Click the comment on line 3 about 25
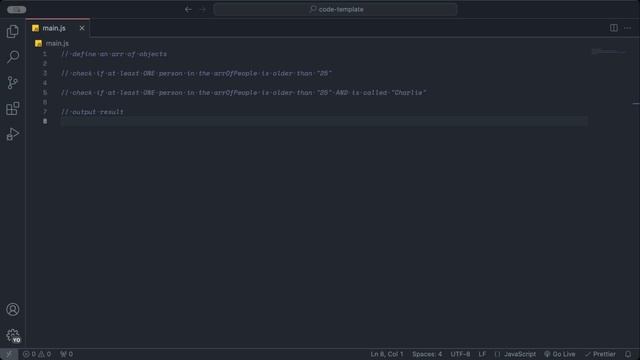The image size is (640, 360). coord(196,73)
